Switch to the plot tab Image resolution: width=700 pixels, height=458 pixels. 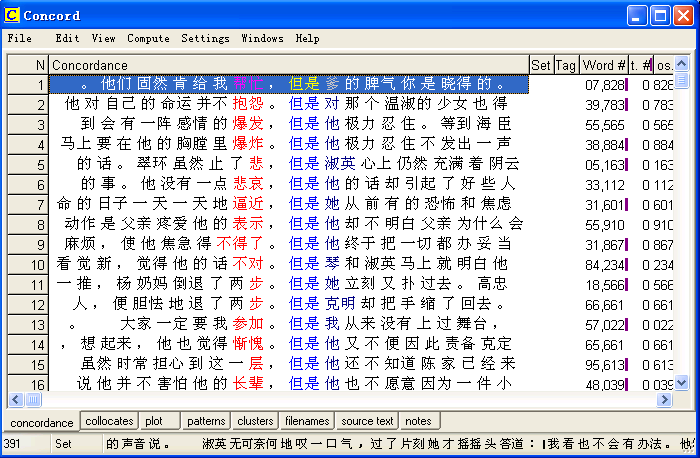coord(154,421)
